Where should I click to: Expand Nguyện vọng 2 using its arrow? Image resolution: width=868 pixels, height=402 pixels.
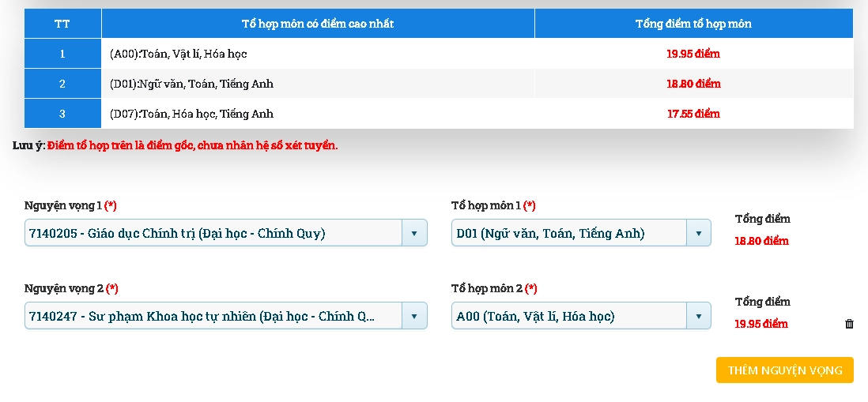tap(414, 316)
